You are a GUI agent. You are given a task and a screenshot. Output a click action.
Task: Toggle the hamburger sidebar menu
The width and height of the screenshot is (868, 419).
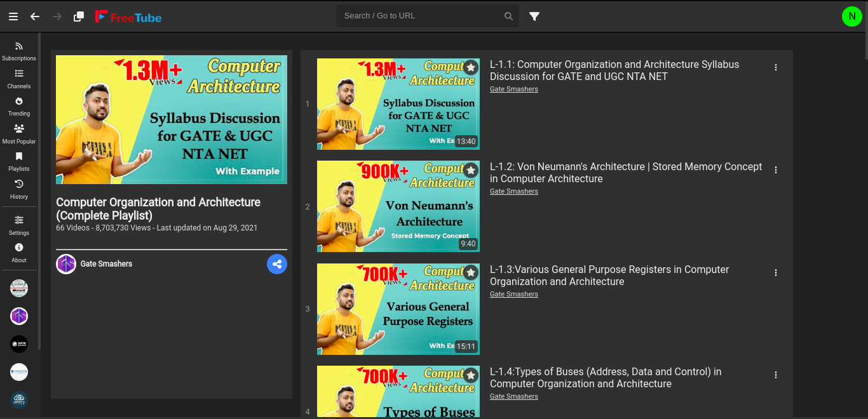point(13,17)
